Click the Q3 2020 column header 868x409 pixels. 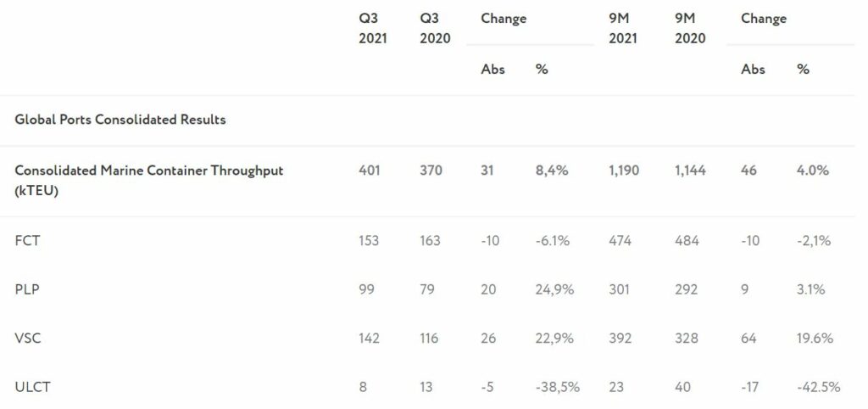coord(435,28)
